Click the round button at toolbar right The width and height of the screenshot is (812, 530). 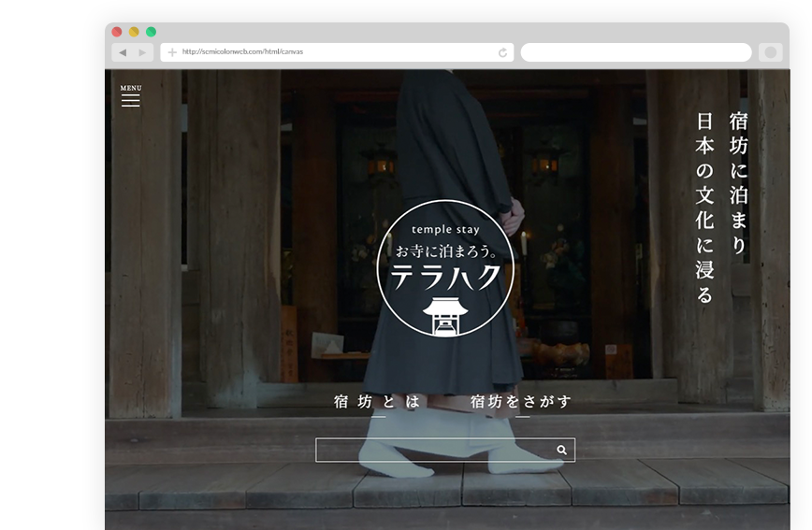click(x=771, y=52)
